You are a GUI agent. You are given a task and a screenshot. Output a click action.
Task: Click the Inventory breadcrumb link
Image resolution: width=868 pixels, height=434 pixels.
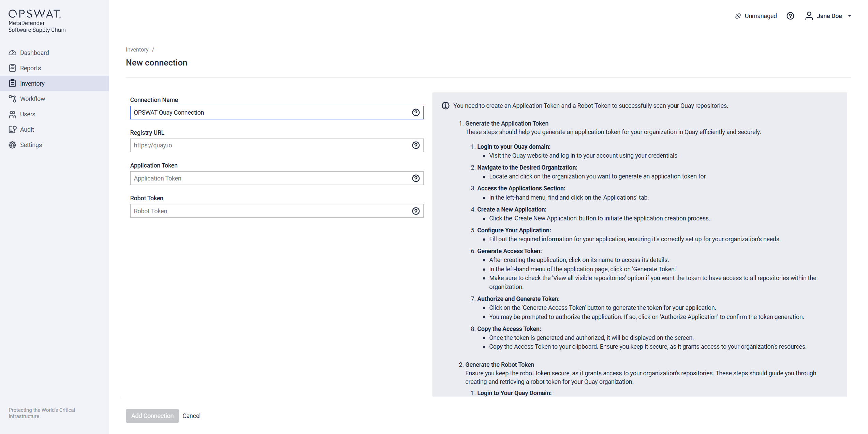[137, 50]
